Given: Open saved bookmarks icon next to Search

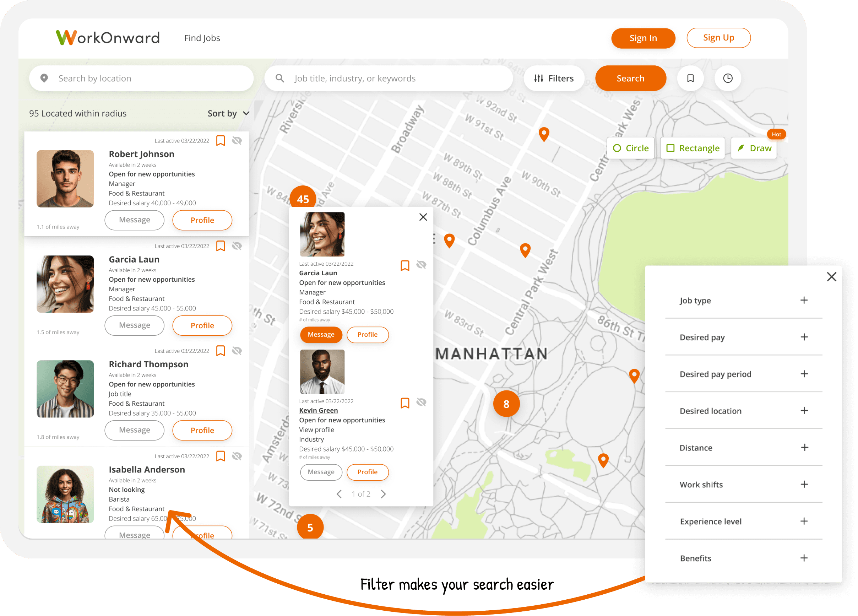Looking at the screenshot, I should coord(690,78).
